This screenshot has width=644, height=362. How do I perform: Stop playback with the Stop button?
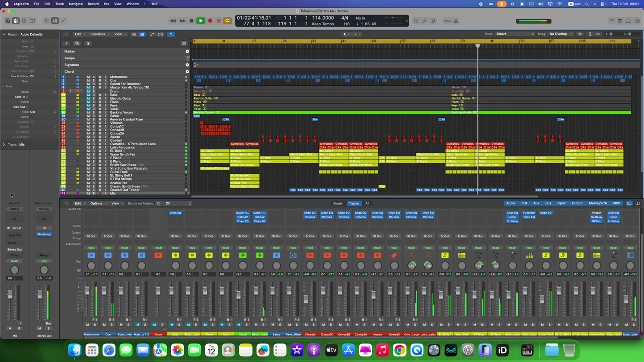191,21
